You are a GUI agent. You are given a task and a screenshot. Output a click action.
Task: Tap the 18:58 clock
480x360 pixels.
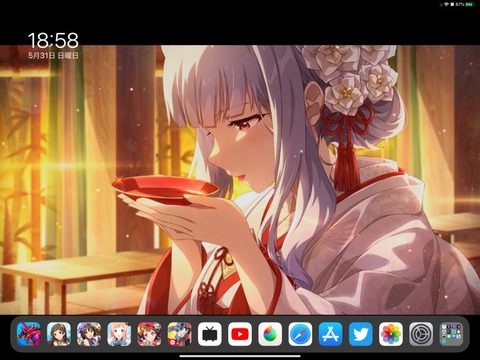click(53, 40)
